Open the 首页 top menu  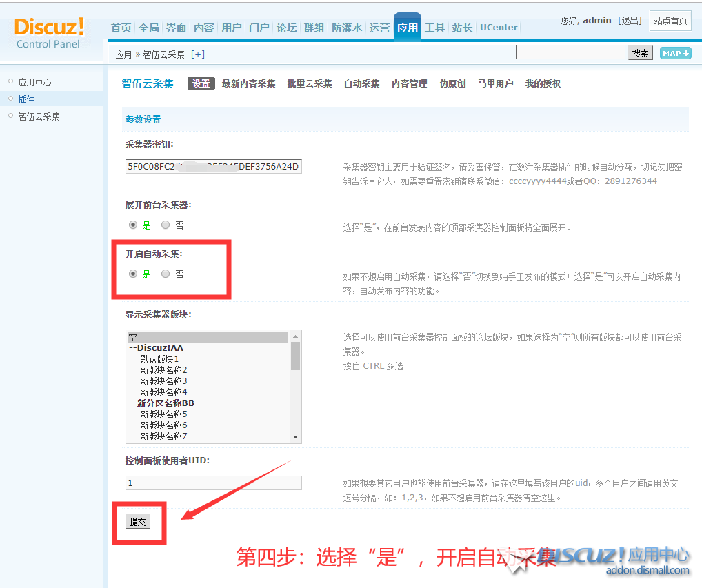pyautogui.click(x=121, y=28)
